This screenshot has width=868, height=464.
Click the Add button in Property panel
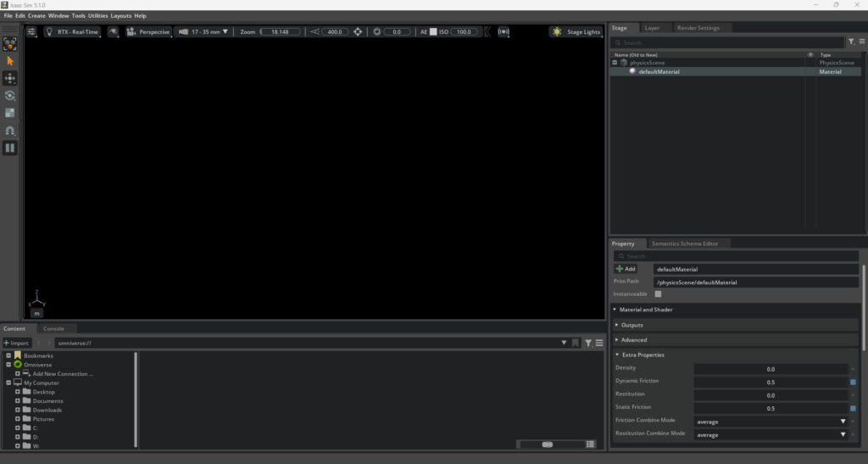tap(626, 269)
